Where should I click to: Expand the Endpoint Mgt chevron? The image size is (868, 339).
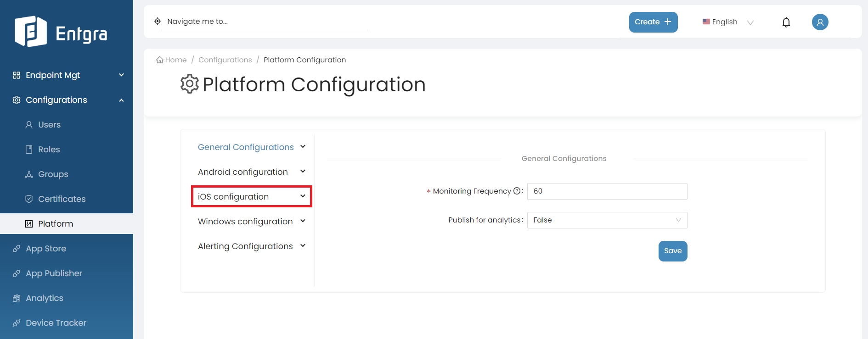pos(121,75)
